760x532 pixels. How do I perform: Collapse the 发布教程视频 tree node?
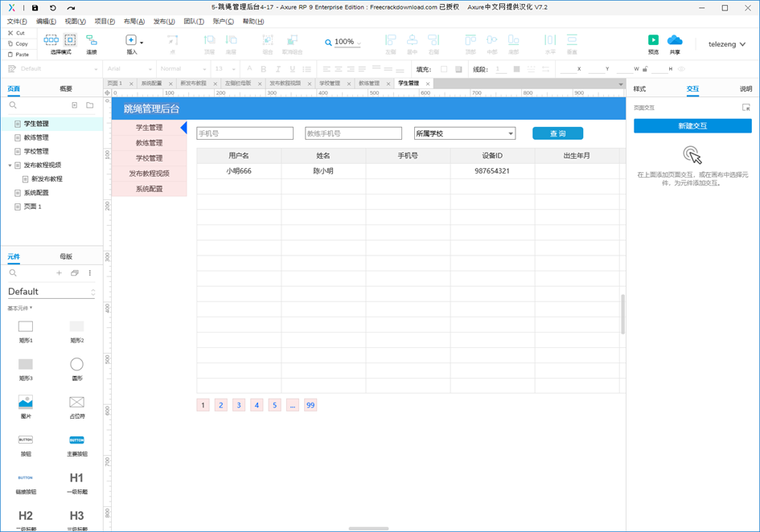tap(10, 166)
